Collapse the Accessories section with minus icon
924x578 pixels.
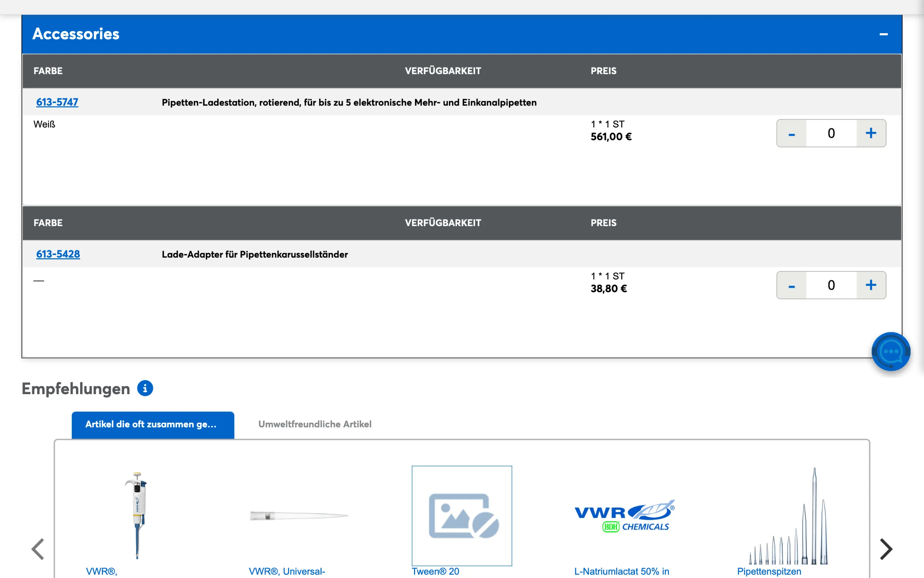(x=883, y=34)
